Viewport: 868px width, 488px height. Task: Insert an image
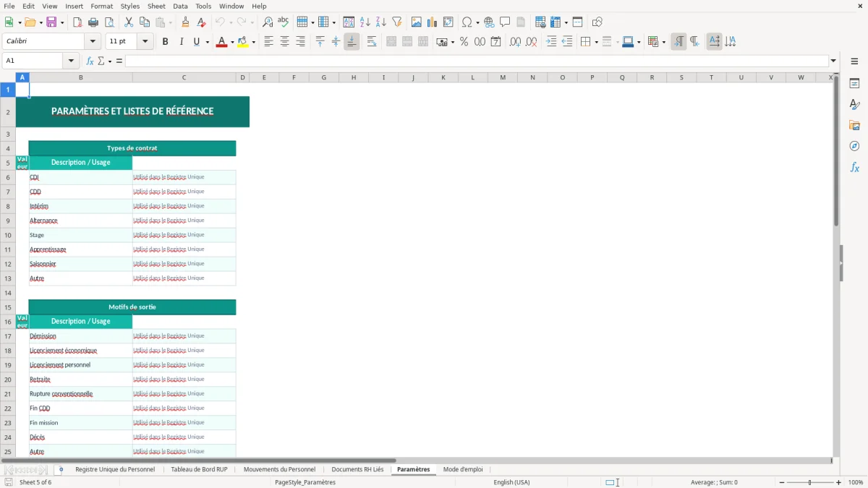pyautogui.click(x=417, y=22)
